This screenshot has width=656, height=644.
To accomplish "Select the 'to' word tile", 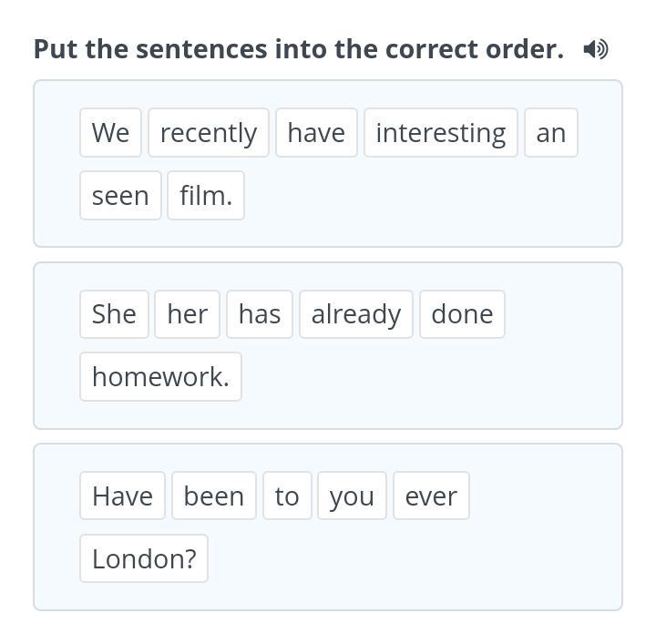I will pyautogui.click(x=287, y=496).
